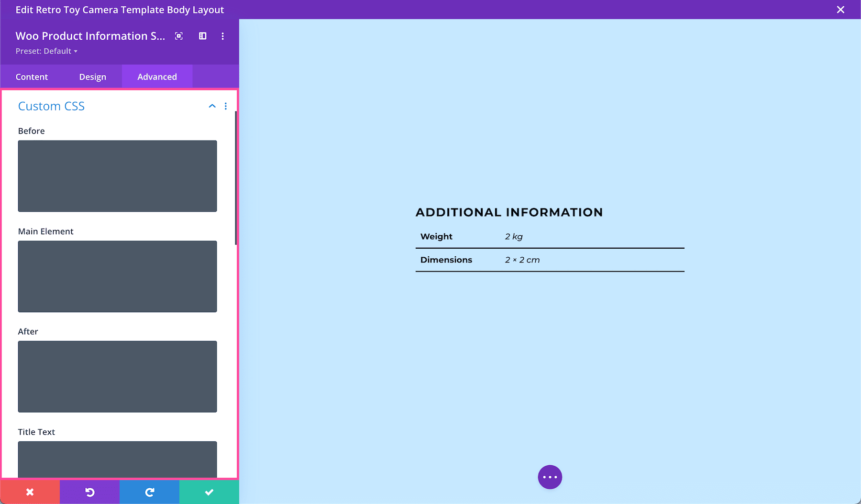Save changes with the green checkmark

tap(209, 492)
